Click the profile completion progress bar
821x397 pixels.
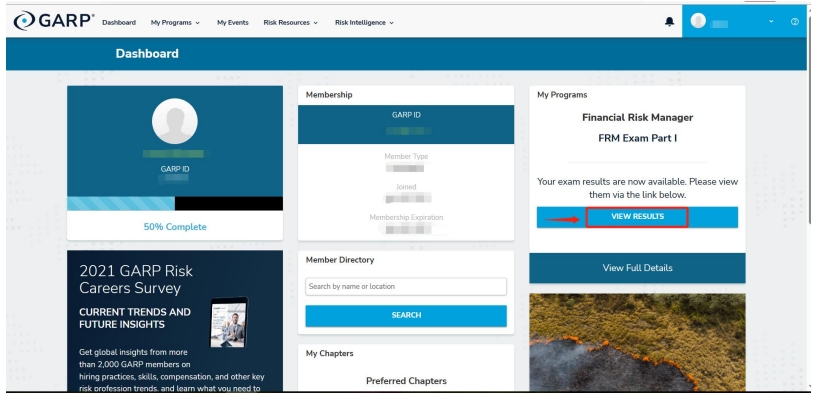(175, 203)
